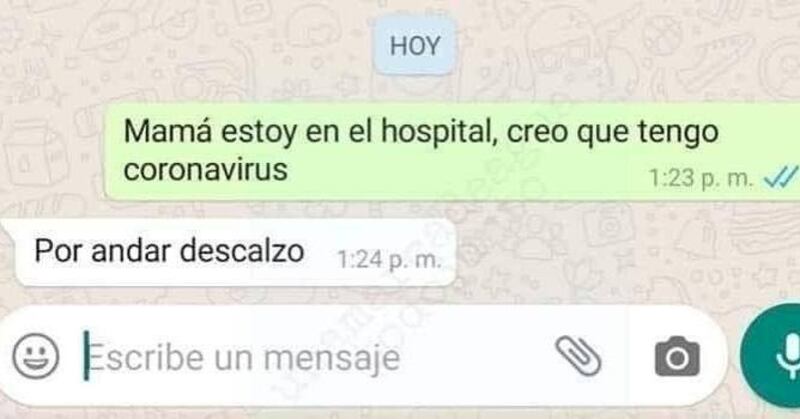
Task: Click the word "coronavirus" in sent message
Action: (x=206, y=170)
